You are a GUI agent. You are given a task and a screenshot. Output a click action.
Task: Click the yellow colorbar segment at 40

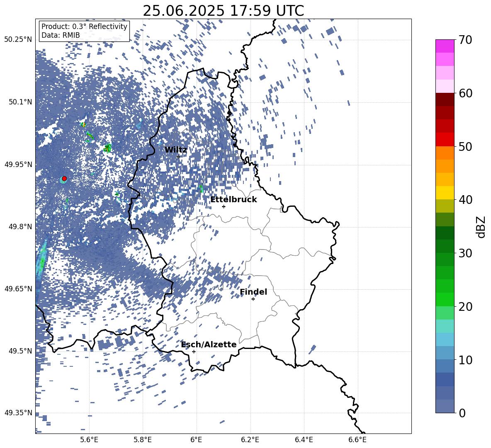pyautogui.click(x=445, y=193)
